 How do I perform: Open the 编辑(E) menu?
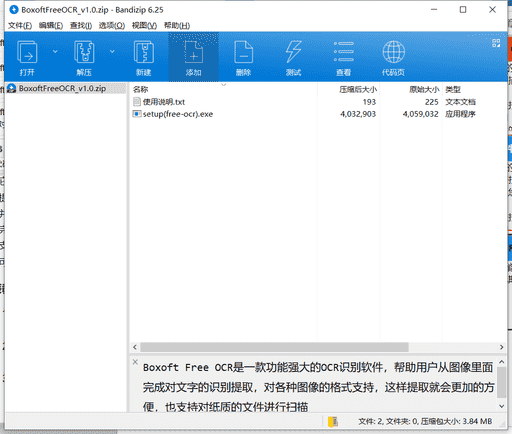51,25
